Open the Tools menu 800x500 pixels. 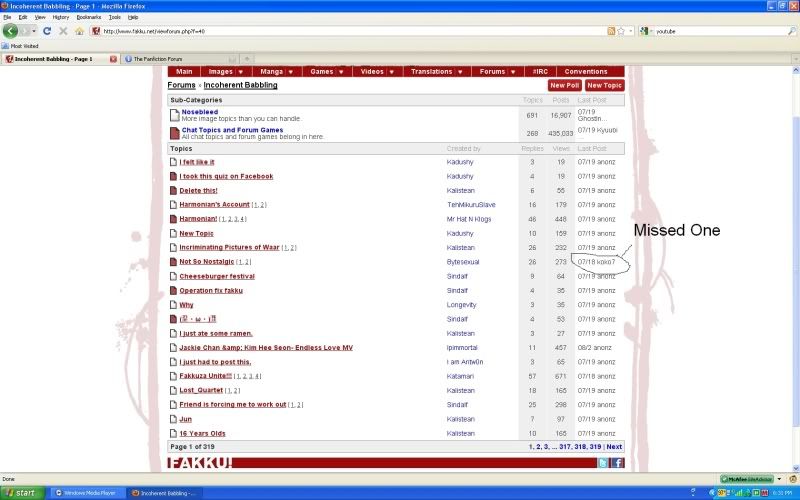[x=115, y=17]
